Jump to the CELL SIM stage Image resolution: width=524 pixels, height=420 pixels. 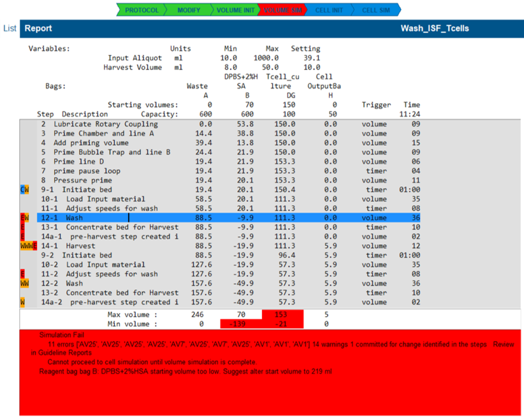(375, 10)
